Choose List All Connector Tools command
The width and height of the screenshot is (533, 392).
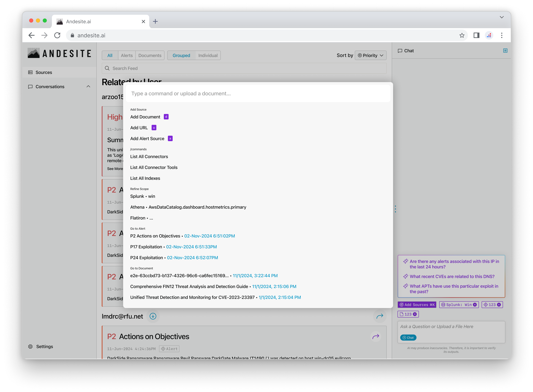coord(154,167)
